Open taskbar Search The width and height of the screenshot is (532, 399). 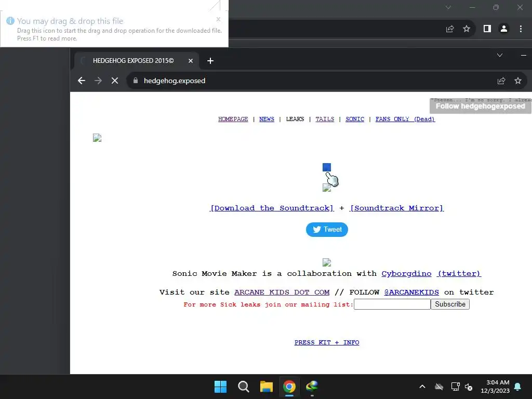244,387
